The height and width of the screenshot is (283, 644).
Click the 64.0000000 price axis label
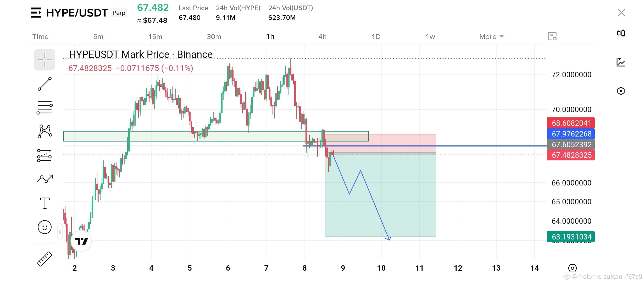[571, 221]
